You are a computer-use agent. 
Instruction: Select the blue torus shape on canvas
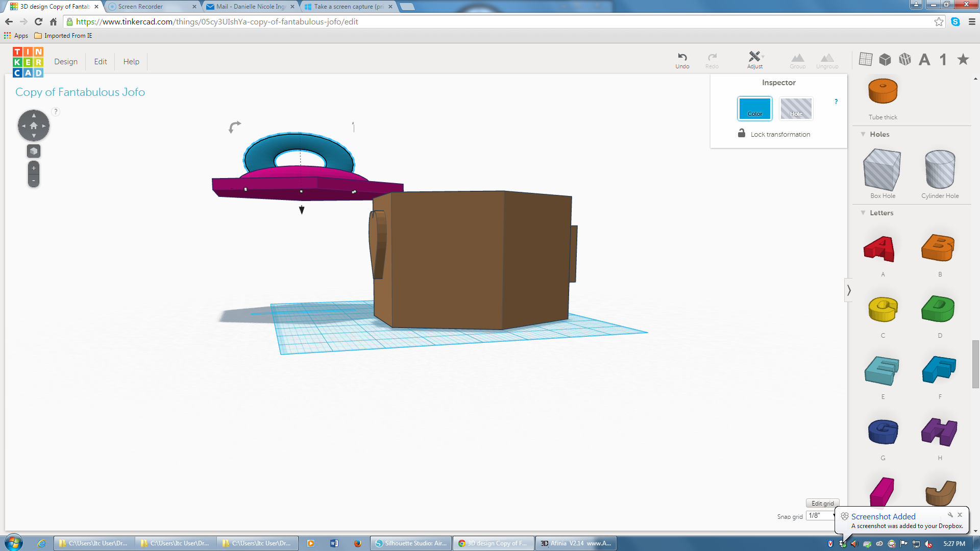(260, 152)
